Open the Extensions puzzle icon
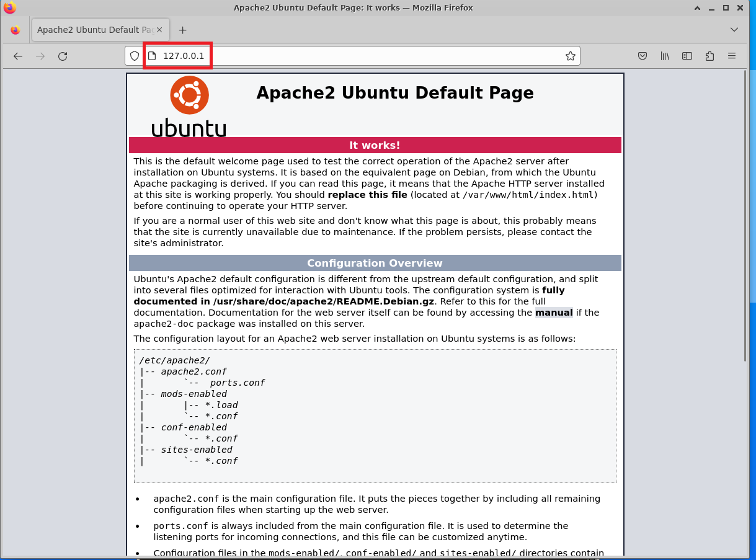Image resolution: width=756 pixels, height=560 pixels. click(x=709, y=56)
